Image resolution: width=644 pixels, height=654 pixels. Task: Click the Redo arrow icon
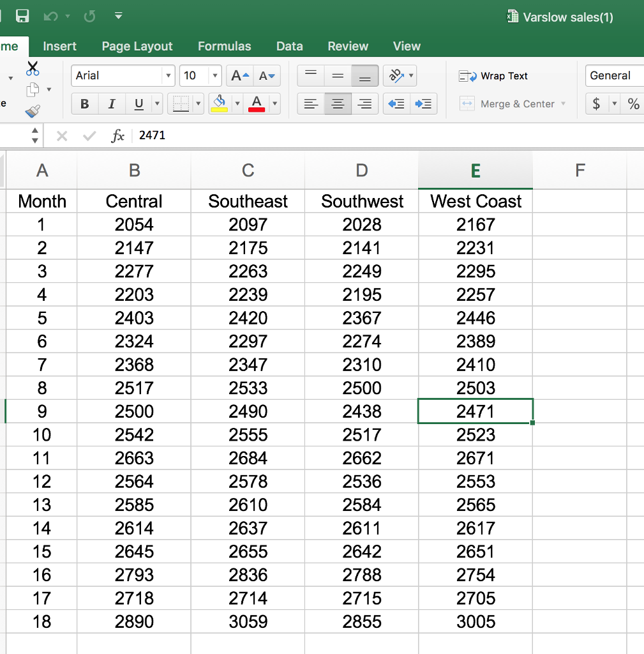pos(89,16)
